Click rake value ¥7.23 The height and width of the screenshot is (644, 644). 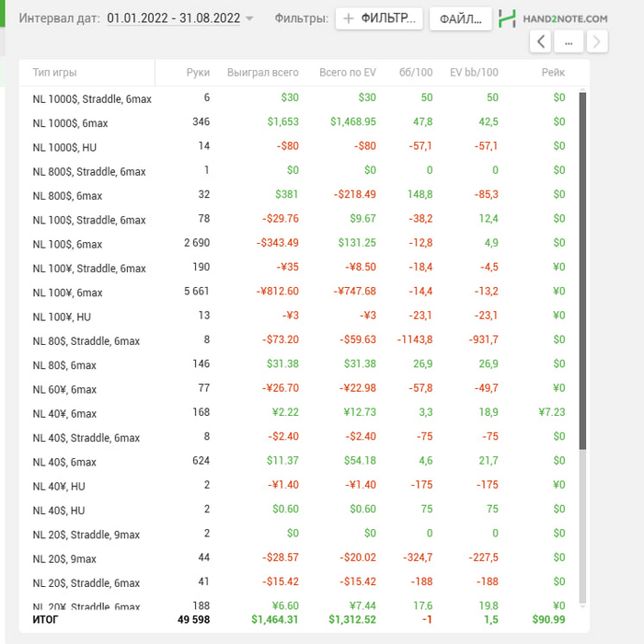(552, 412)
